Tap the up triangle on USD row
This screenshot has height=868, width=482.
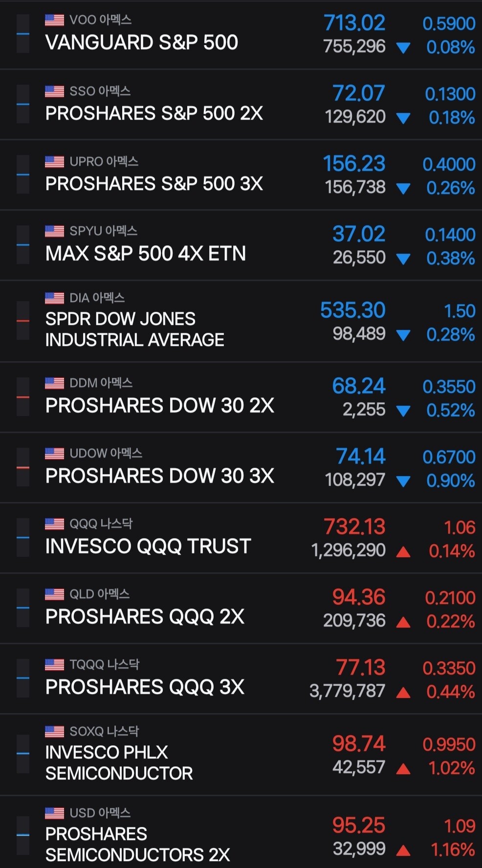403,850
